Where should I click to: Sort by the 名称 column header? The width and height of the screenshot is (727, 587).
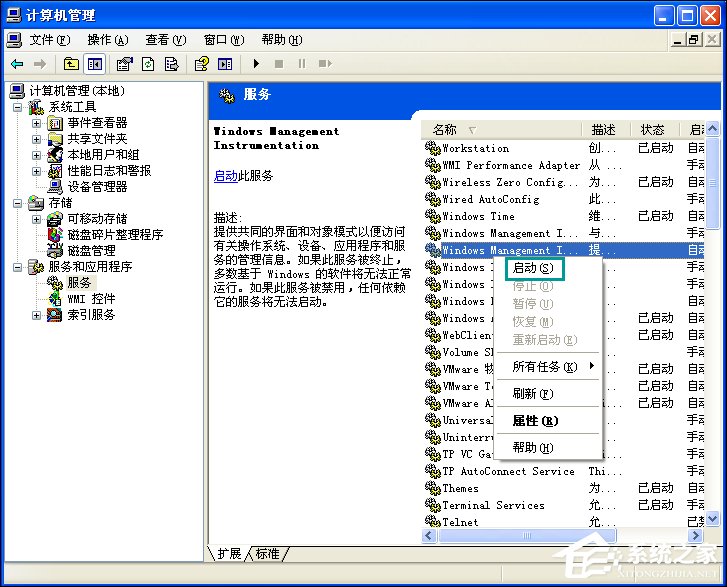point(501,130)
